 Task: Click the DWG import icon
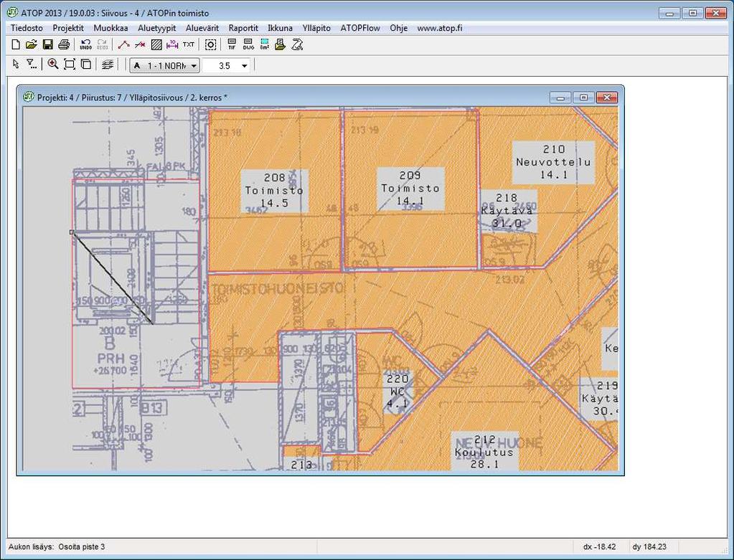[248, 44]
